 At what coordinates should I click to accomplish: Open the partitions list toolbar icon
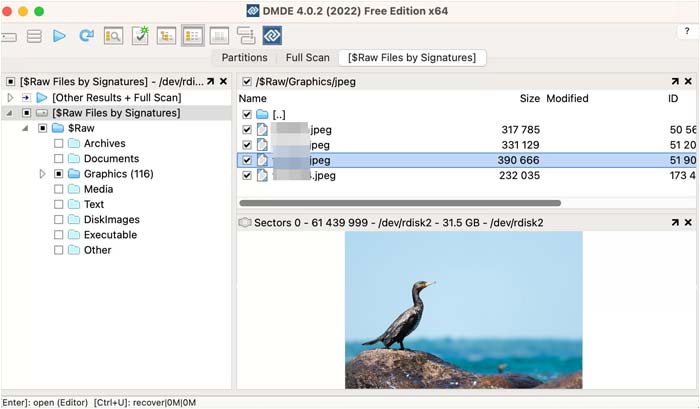34,36
